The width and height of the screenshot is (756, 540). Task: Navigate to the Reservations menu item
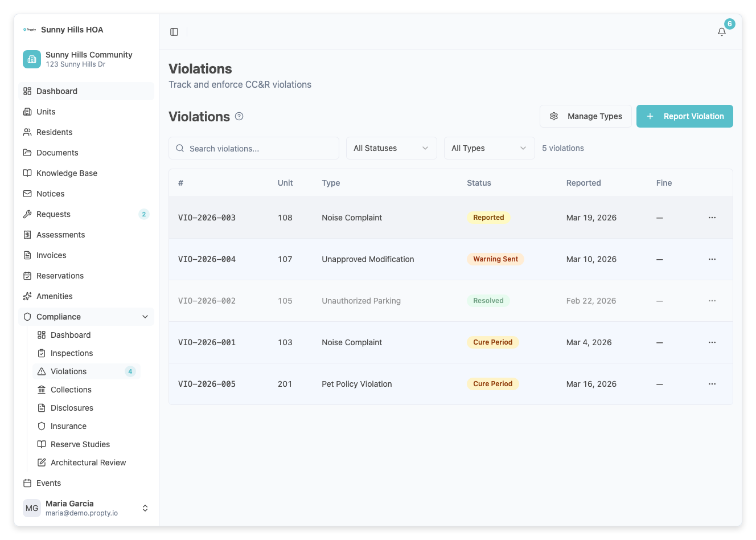tap(59, 276)
